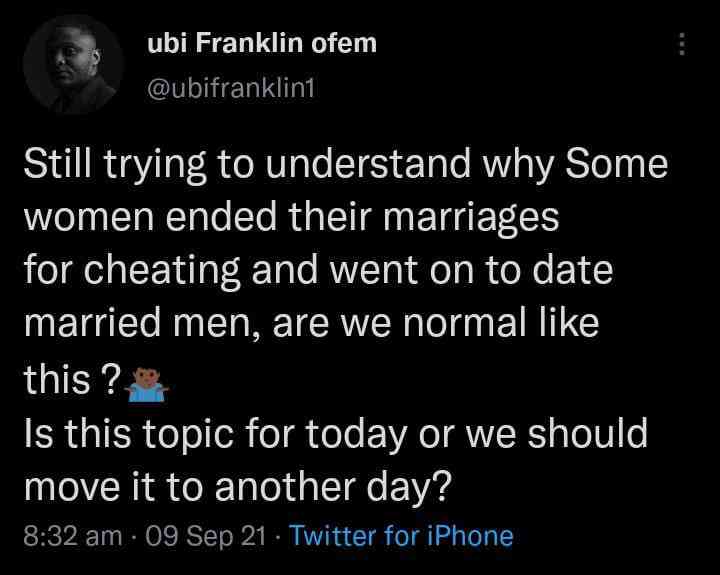Click the word "iPhone" in the source label
Viewport: 720px width, 575px height.
pos(468,536)
